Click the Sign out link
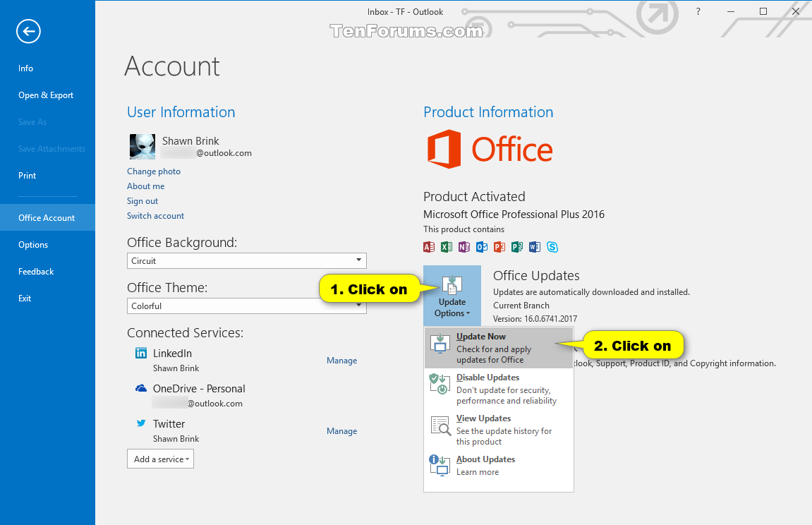812x525 pixels. (143, 201)
